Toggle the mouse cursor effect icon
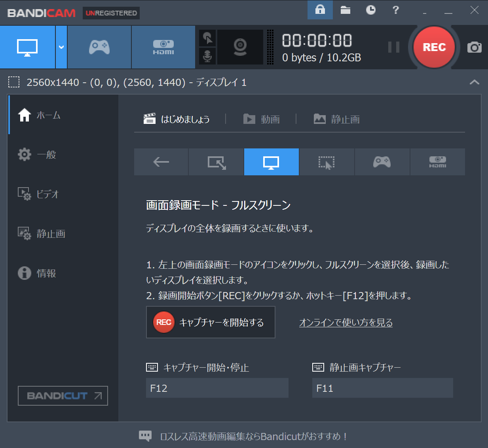This screenshot has height=448, width=488. coord(207,38)
